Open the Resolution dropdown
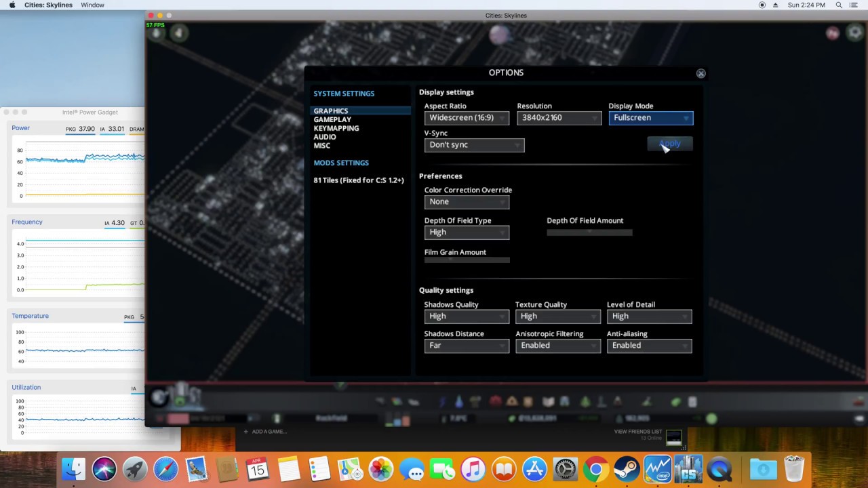Screen dimensions: 868x488 pos(559,118)
